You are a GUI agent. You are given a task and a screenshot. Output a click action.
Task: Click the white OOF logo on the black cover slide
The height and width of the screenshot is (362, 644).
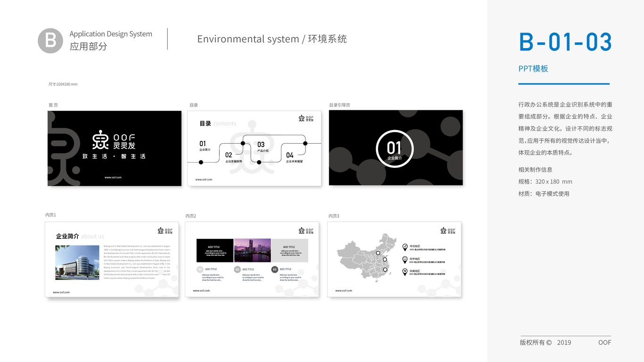(114, 140)
